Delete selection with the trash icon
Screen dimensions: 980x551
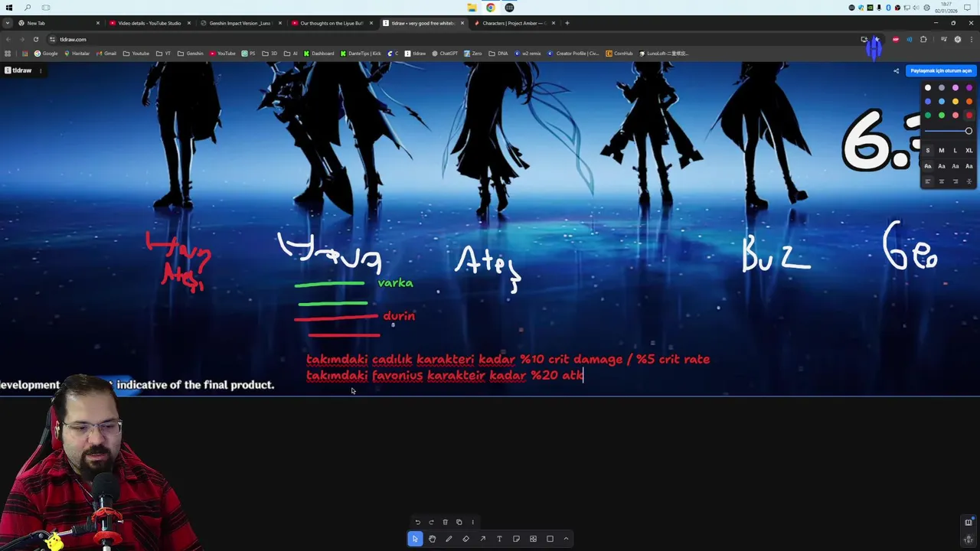(445, 522)
